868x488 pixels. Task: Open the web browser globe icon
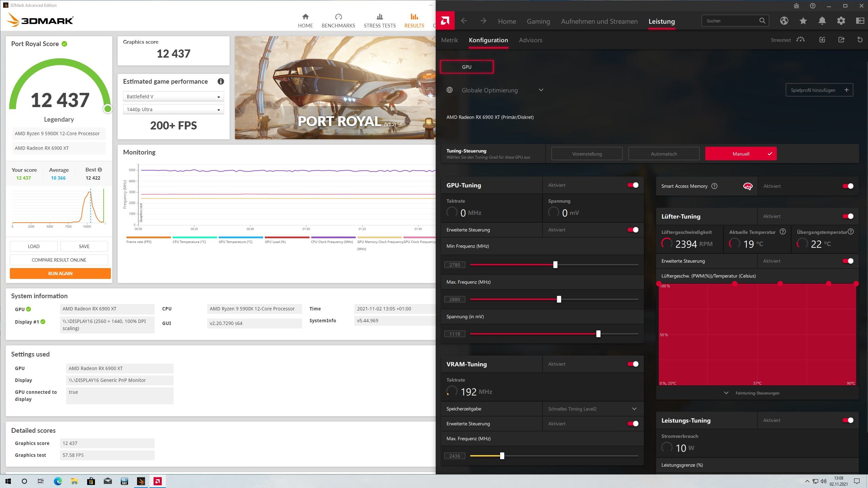click(x=784, y=21)
